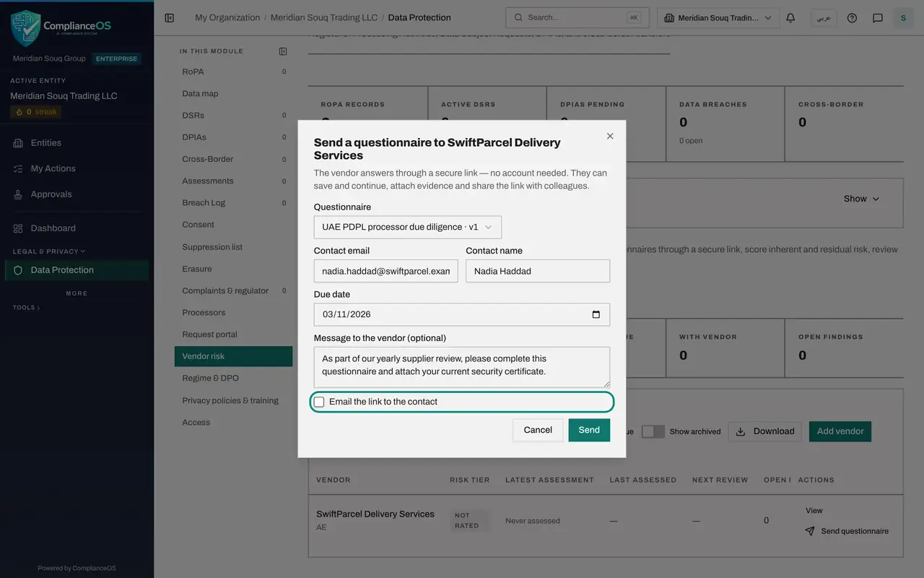
Task: Click the Send button
Action: click(589, 430)
